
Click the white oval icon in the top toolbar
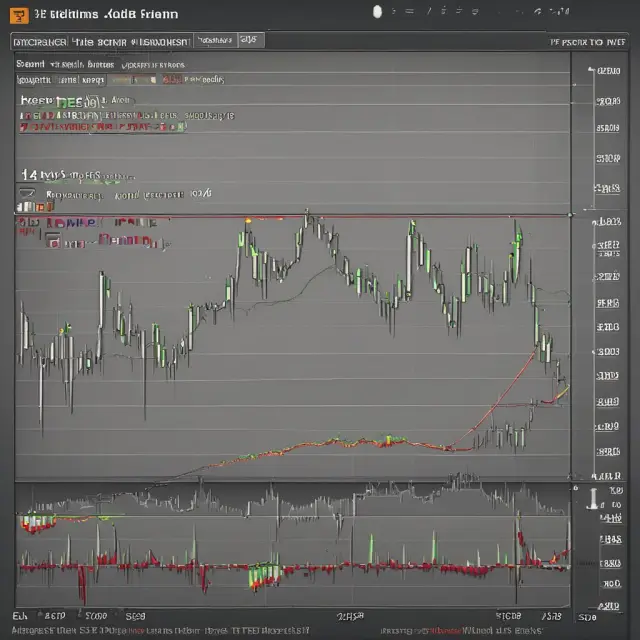coord(378,12)
